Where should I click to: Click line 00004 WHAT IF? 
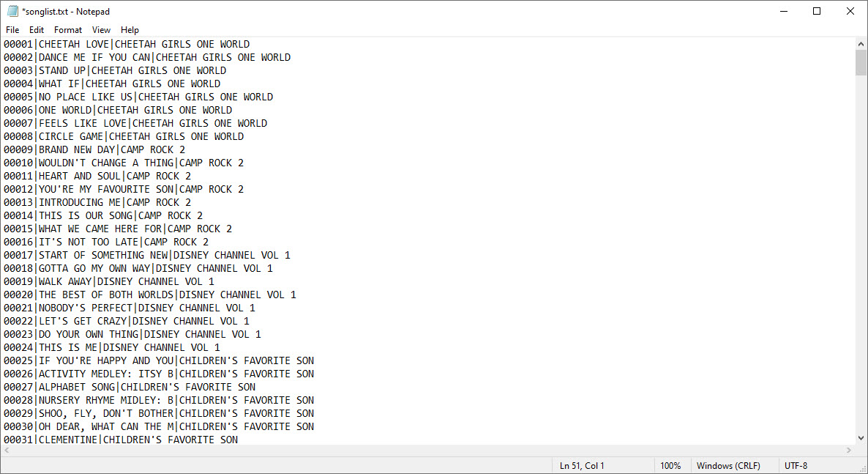[112, 84]
